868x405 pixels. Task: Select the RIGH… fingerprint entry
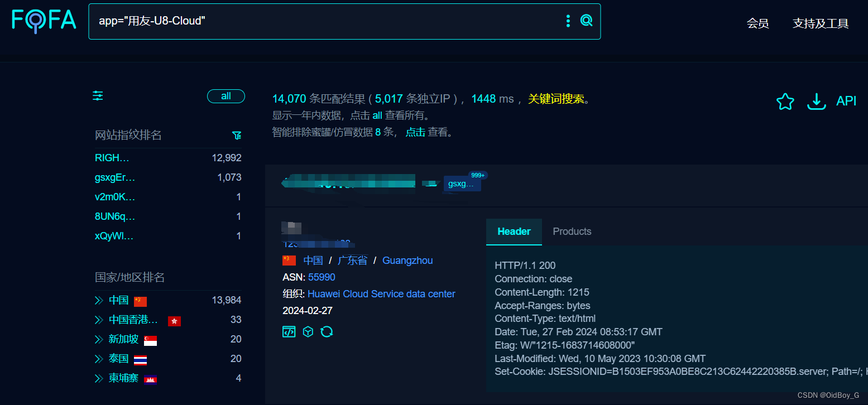[112, 158]
